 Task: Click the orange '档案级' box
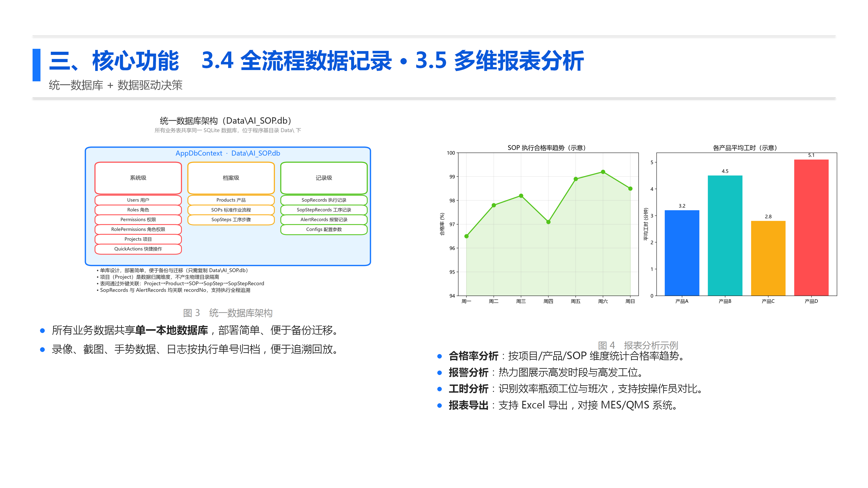click(x=231, y=178)
